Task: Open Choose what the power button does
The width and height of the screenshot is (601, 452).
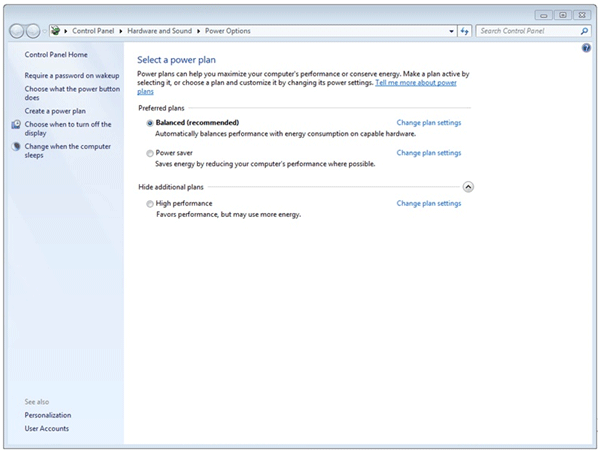Action: (72, 93)
